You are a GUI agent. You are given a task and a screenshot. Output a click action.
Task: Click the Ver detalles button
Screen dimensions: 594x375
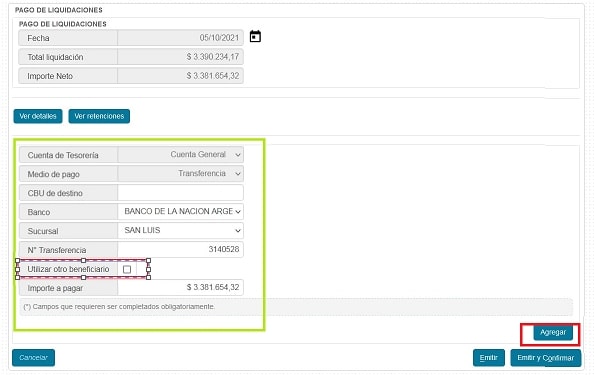tap(38, 116)
